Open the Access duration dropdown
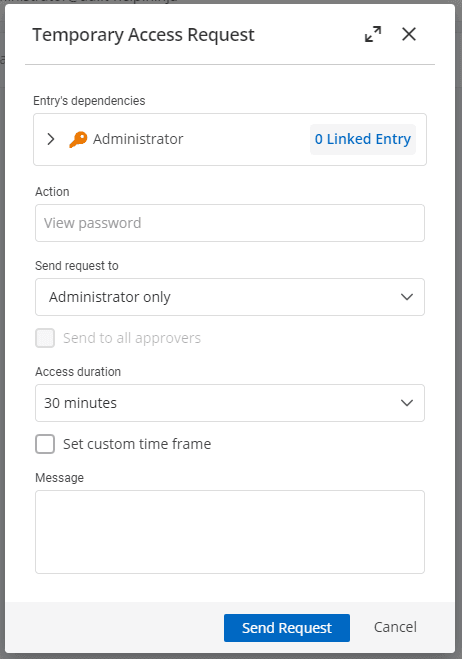The height and width of the screenshot is (659, 462). (230, 403)
